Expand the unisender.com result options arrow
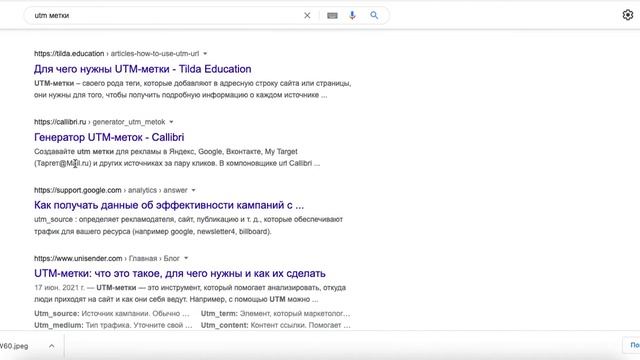The width and height of the screenshot is (640, 360). (x=186, y=258)
